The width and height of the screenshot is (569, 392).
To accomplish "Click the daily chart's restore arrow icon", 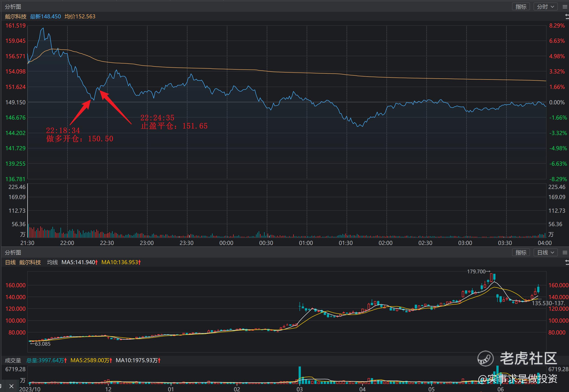I will tap(567, 262).
